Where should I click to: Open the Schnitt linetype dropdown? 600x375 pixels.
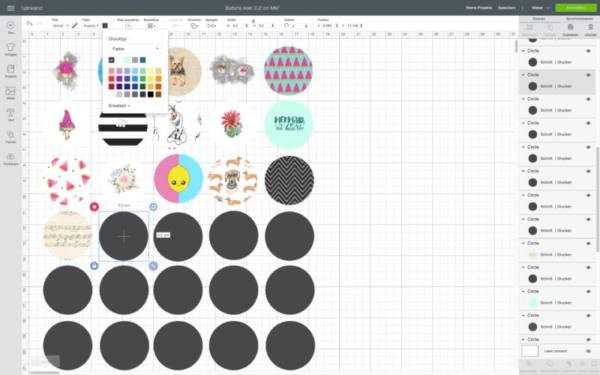coord(60,26)
